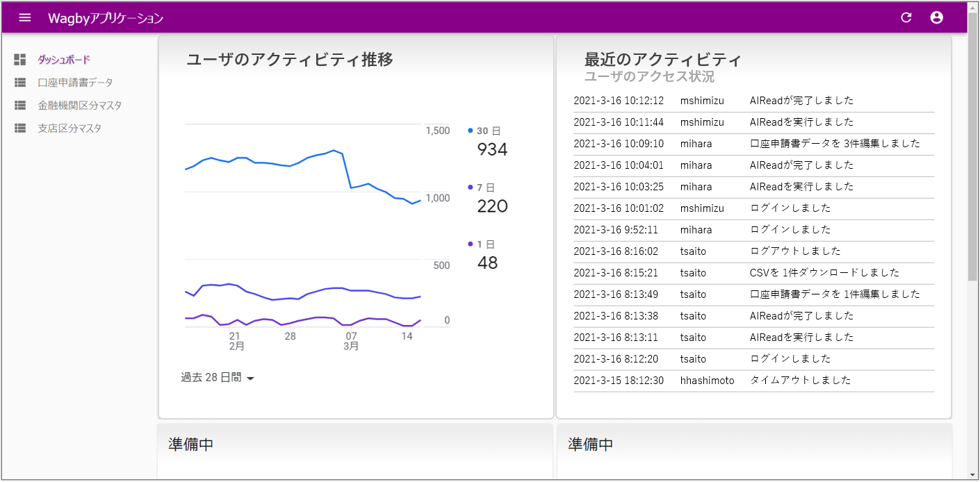Click the scrollbar down arrow
Image resolution: width=980 pixels, height=482 pixels.
pos(973,475)
